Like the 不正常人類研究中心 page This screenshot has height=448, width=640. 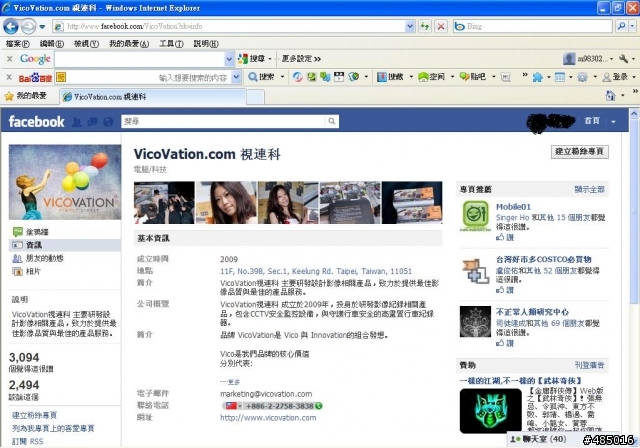click(505, 343)
